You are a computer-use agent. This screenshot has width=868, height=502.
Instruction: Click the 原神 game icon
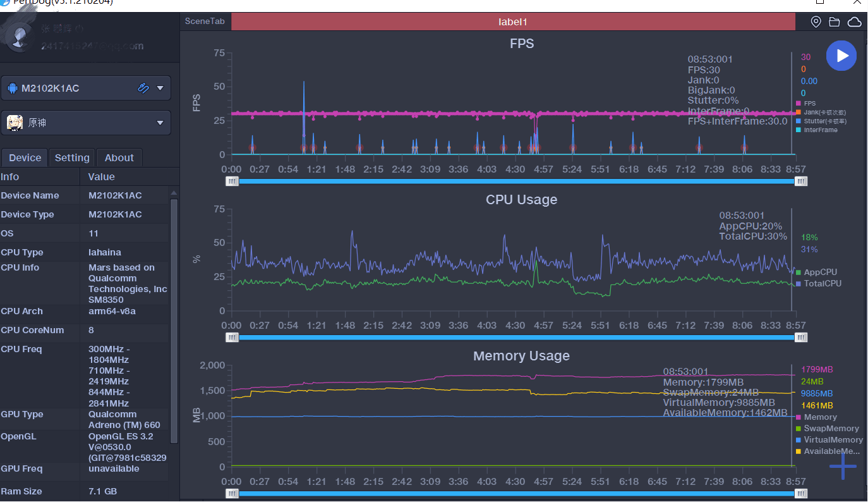pos(15,123)
